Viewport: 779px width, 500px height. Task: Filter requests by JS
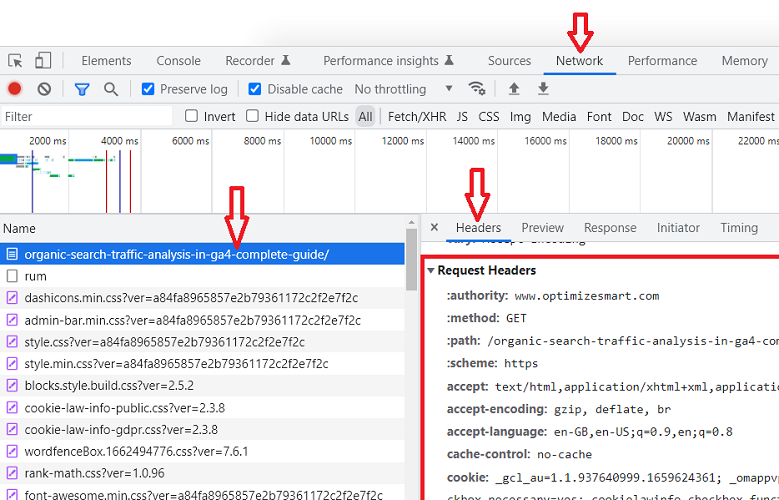click(x=462, y=117)
